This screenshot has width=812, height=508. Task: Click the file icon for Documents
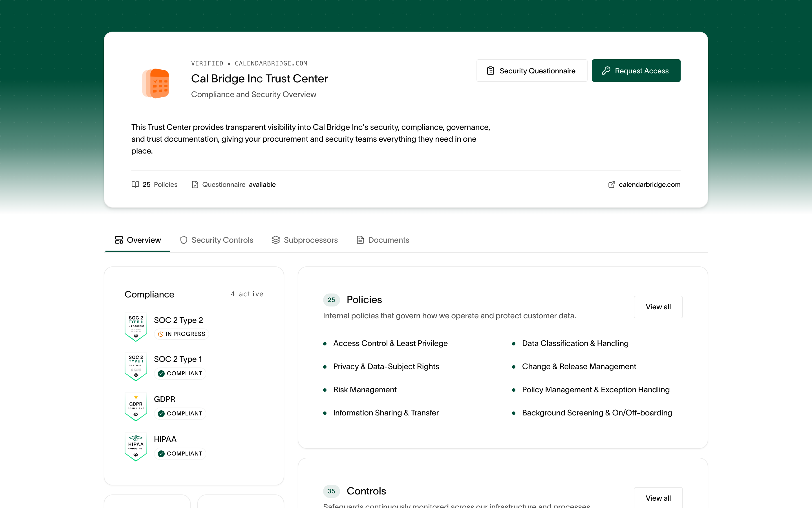point(360,240)
